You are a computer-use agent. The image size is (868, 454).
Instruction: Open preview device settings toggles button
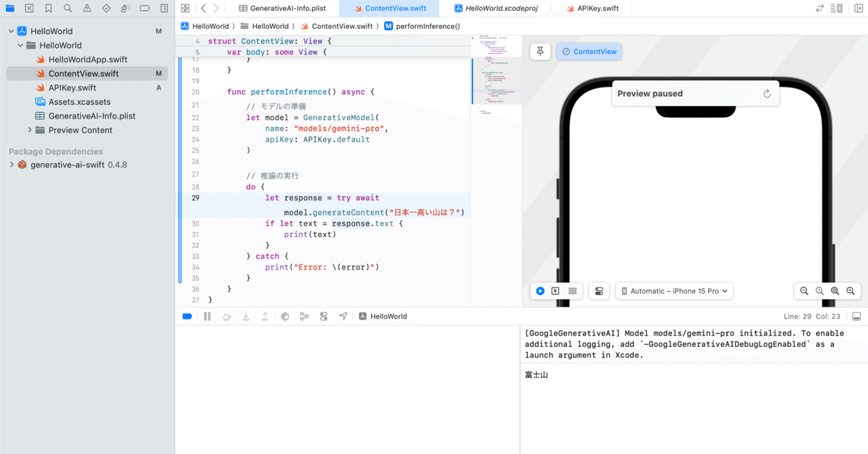pos(599,291)
